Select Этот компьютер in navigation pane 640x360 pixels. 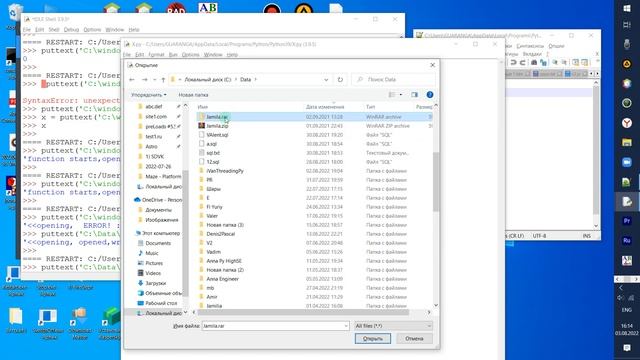(x=160, y=233)
